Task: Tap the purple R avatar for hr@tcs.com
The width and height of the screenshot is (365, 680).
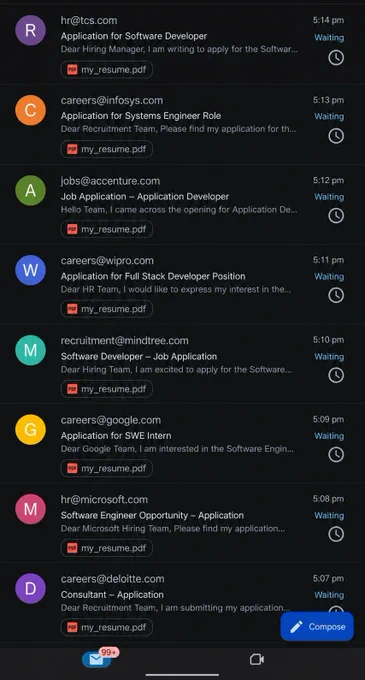Action: click(30, 30)
